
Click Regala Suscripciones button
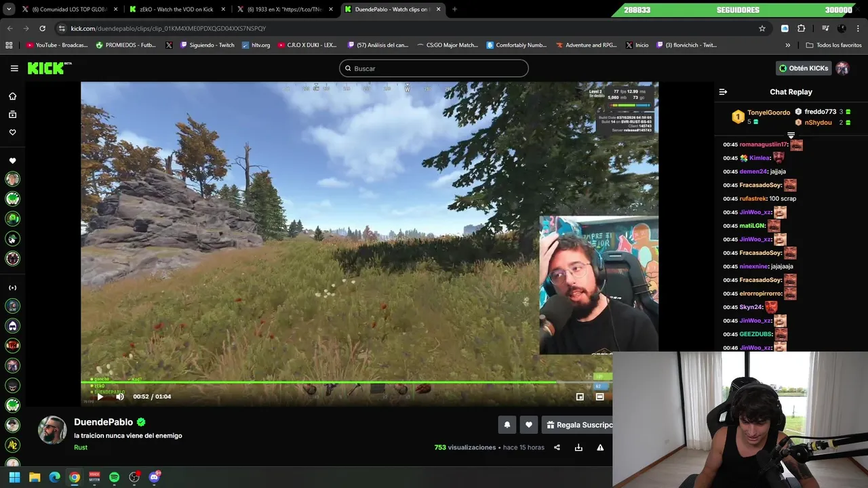pyautogui.click(x=578, y=425)
